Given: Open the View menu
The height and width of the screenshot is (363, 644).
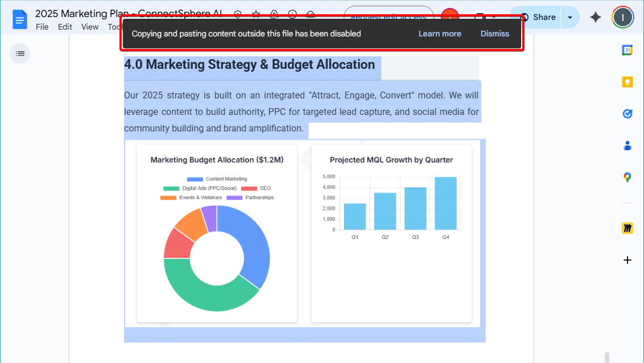Looking at the screenshot, I should (x=89, y=27).
